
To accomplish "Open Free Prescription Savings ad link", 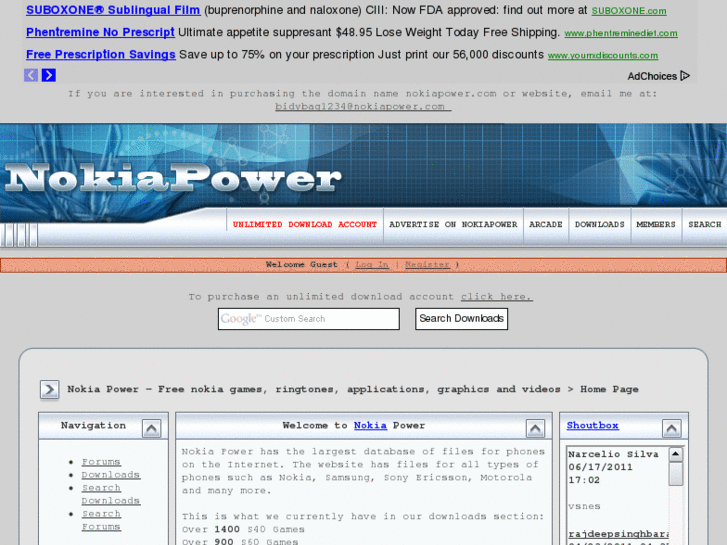I will click(x=101, y=55).
